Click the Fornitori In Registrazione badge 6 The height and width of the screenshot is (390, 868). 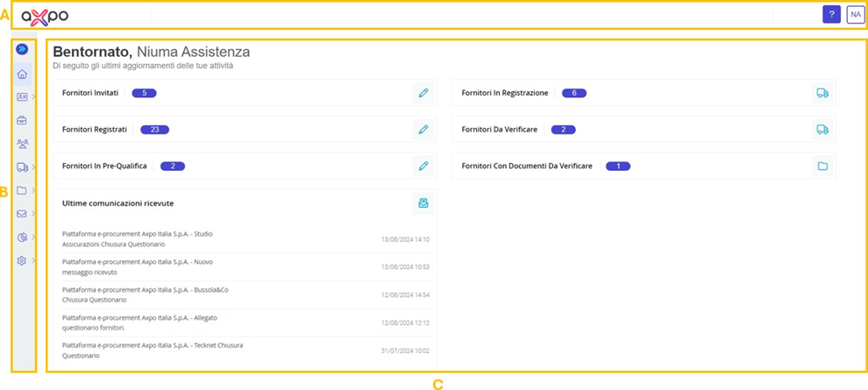tap(574, 93)
